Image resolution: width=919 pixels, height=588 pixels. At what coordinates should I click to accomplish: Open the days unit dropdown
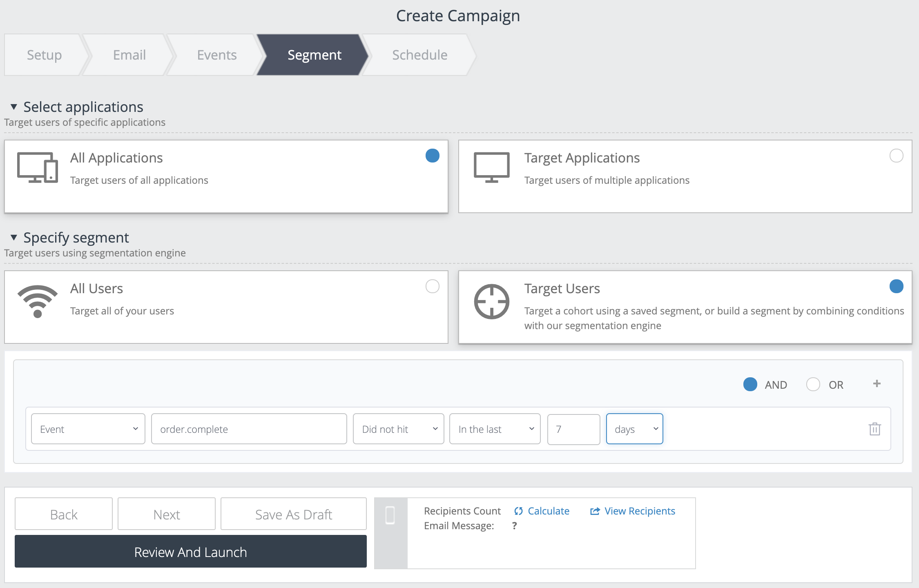tap(634, 429)
